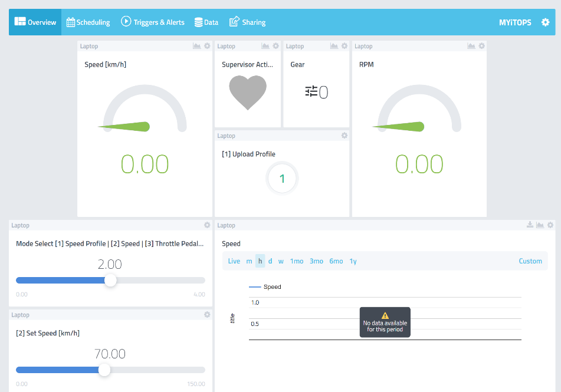Screen dimensions: 561x392
Task: Open gear settings of Upload Profile widget
Action: click(345, 136)
